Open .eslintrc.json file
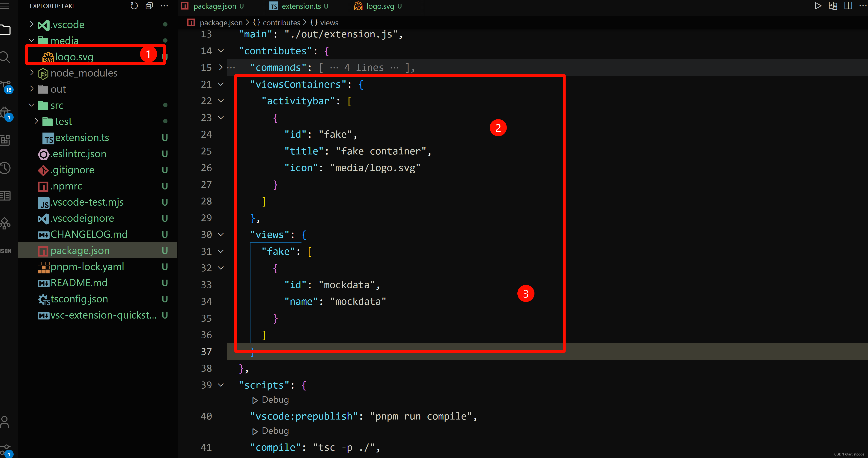This screenshot has height=458, width=868. [x=98, y=154]
